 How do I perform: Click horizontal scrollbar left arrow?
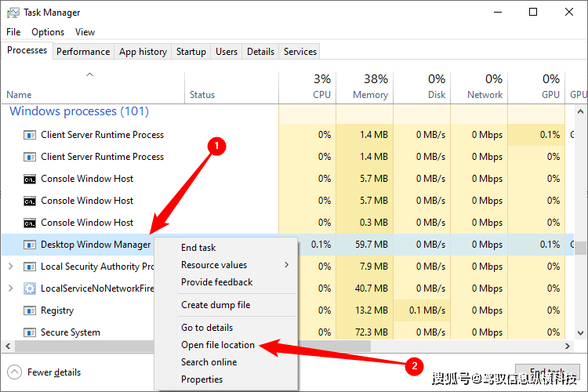(8, 346)
